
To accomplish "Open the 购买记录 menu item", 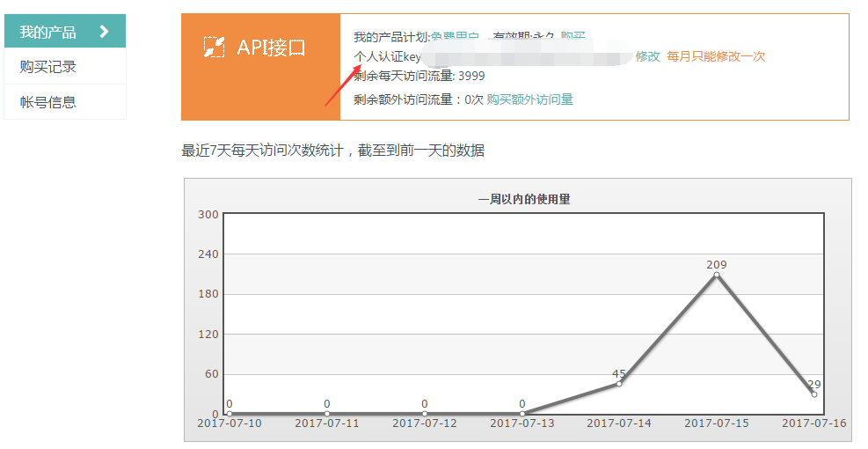I will (65, 67).
